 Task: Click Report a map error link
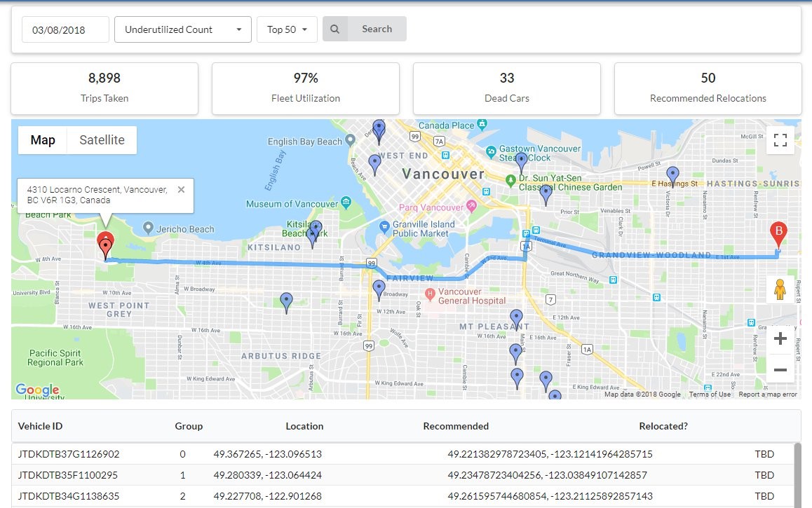pos(768,394)
